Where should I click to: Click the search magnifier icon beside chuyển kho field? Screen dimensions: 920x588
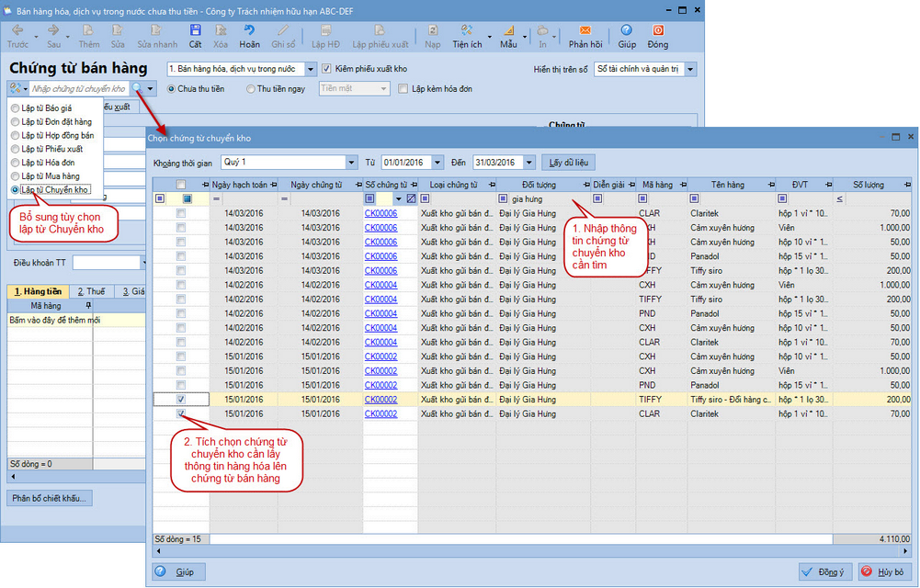coord(137,88)
